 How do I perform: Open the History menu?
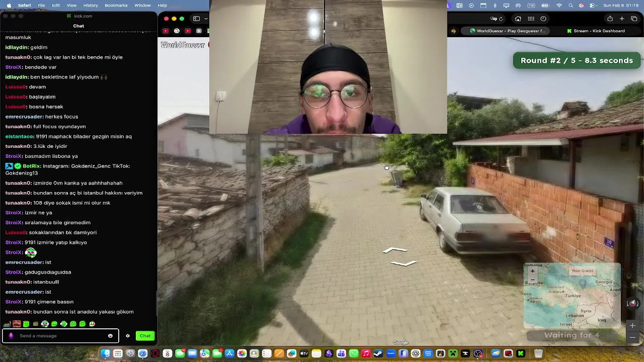pyautogui.click(x=91, y=5)
